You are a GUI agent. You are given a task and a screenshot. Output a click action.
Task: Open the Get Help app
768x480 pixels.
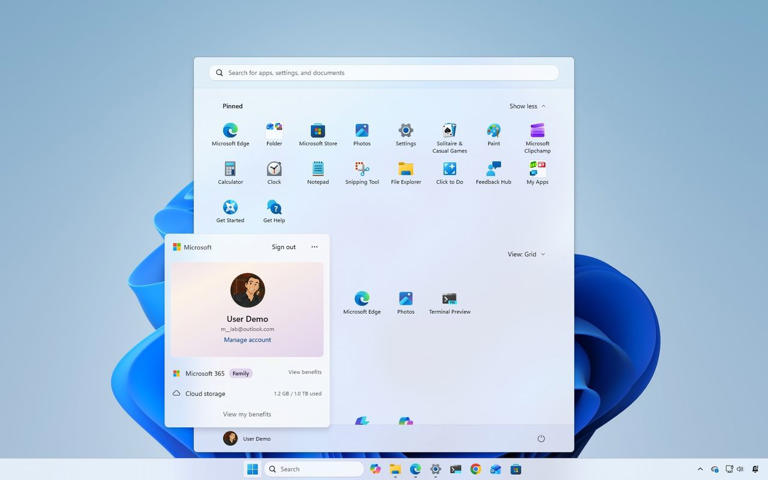(x=274, y=211)
